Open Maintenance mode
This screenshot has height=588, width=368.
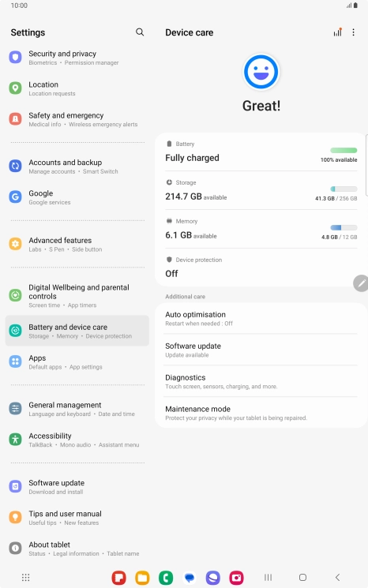pyautogui.click(x=261, y=413)
